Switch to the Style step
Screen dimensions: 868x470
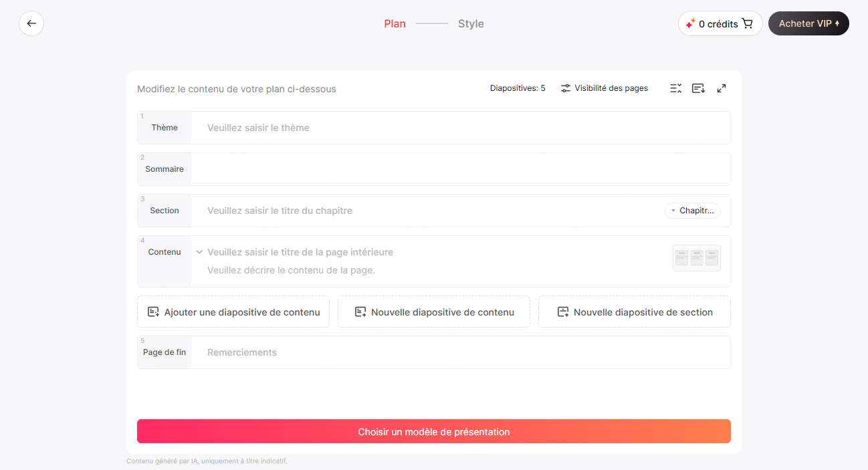pos(471,23)
